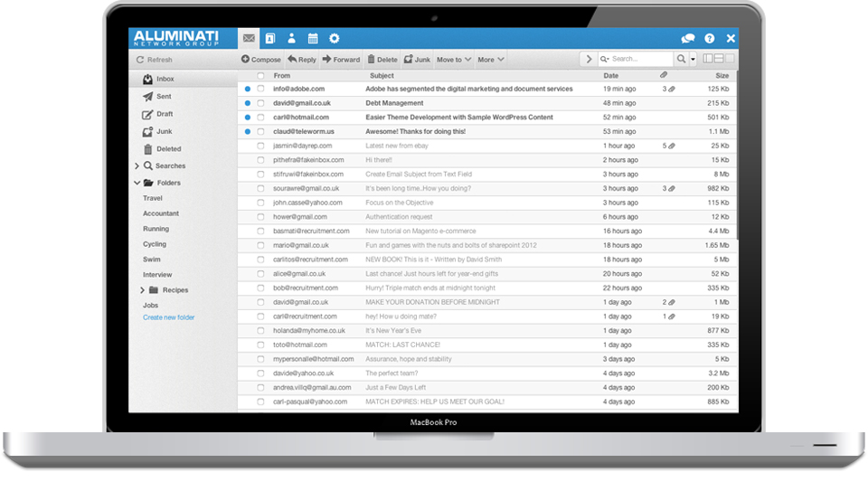868x482 pixels.
Task: Click the Compose button
Action: click(x=261, y=60)
